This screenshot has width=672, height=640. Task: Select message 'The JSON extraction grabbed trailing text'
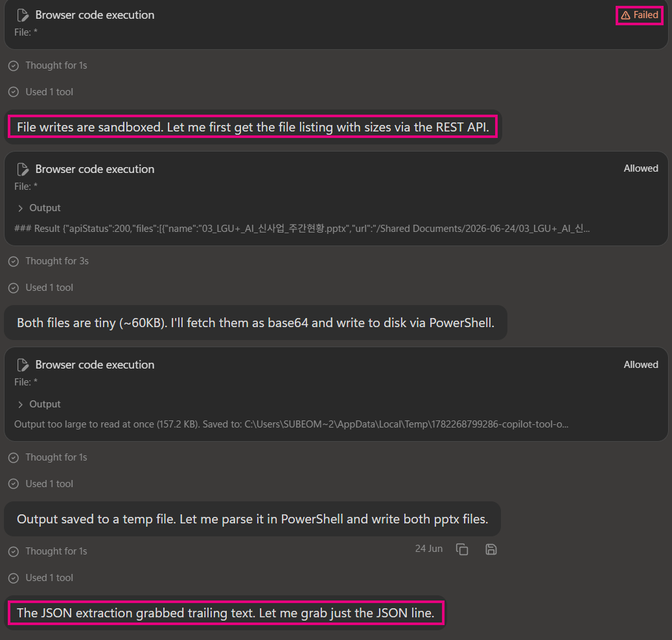(226, 613)
